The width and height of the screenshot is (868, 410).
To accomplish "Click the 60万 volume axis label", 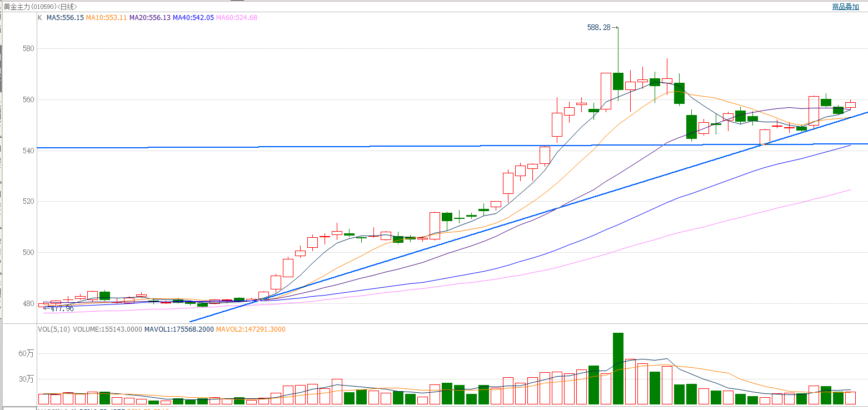I will [27, 353].
